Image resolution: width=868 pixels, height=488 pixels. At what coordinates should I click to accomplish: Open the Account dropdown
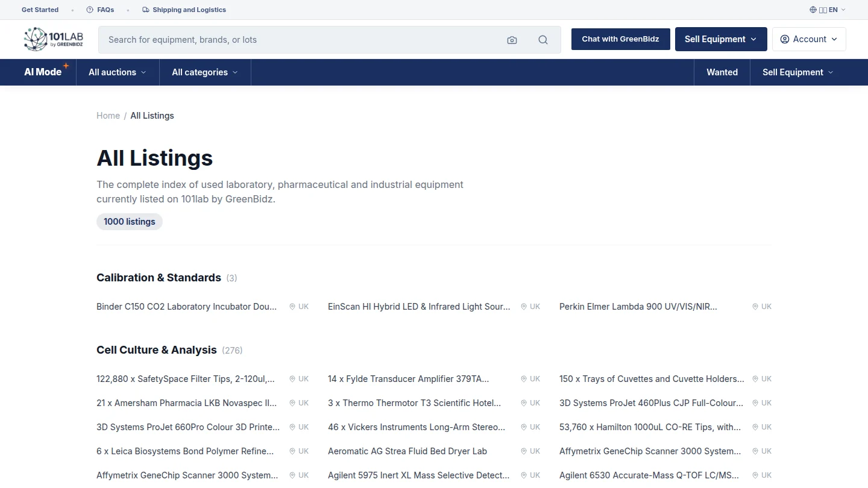pyautogui.click(x=809, y=39)
